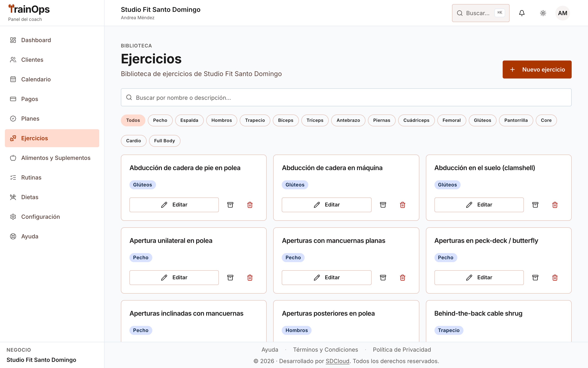Edit Aperturas en peck-deck / butterfly
The height and width of the screenshot is (368, 588).
pos(479,277)
